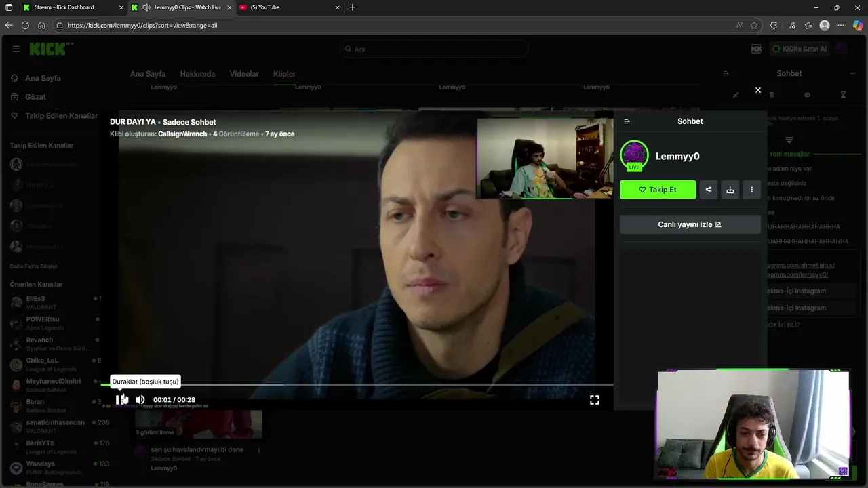Expand Daha Fazla Göster in sidebar
The height and width of the screenshot is (488, 868).
click(34, 266)
